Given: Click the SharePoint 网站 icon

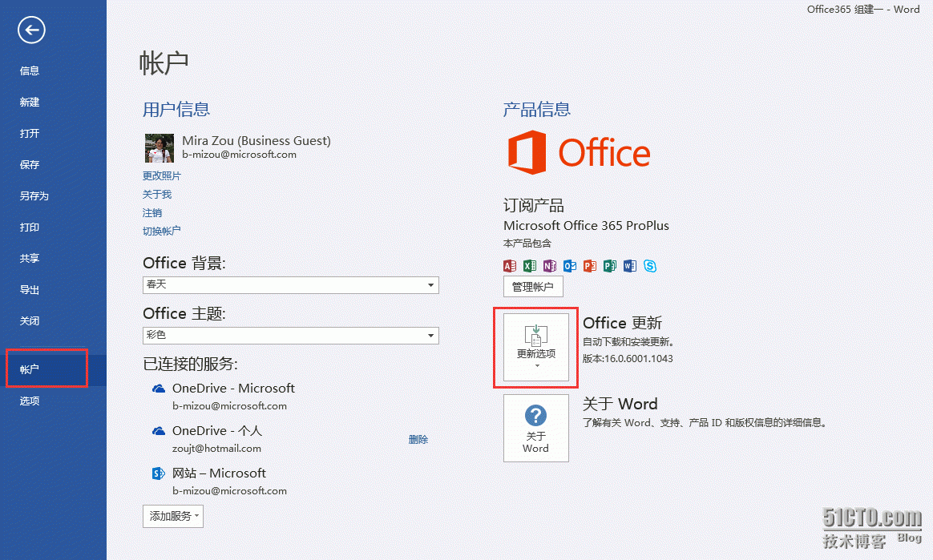Looking at the screenshot, I should (x=158, y=473).
